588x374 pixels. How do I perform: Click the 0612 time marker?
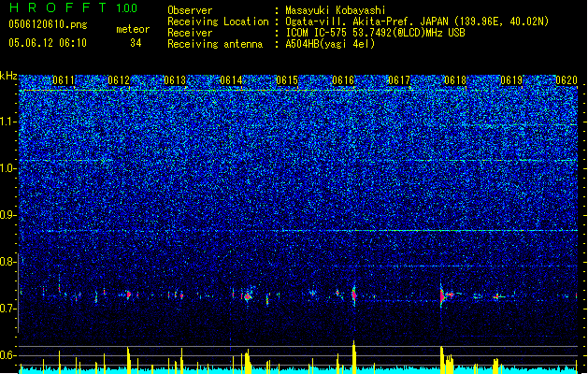[119, 80]
